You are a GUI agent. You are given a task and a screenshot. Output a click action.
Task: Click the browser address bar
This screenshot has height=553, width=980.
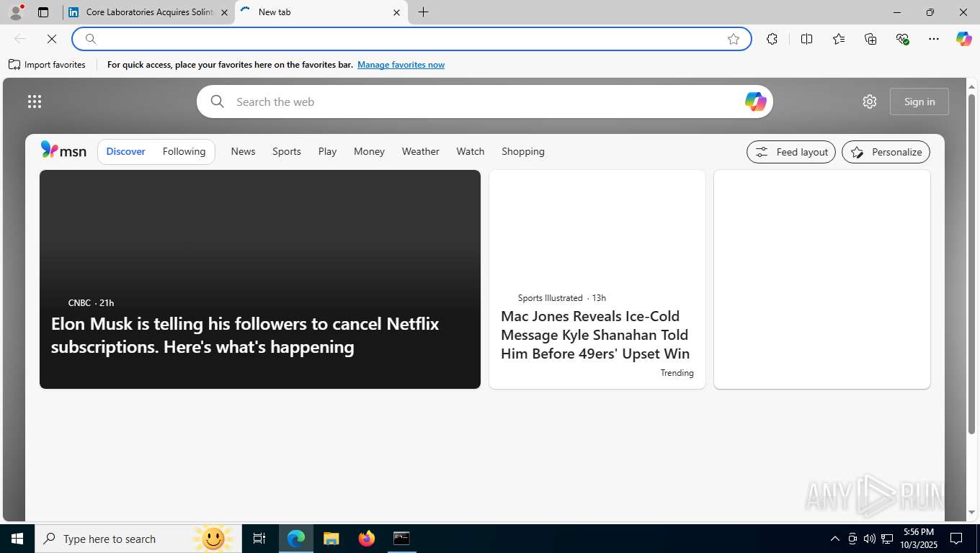(x=411, y=39)
